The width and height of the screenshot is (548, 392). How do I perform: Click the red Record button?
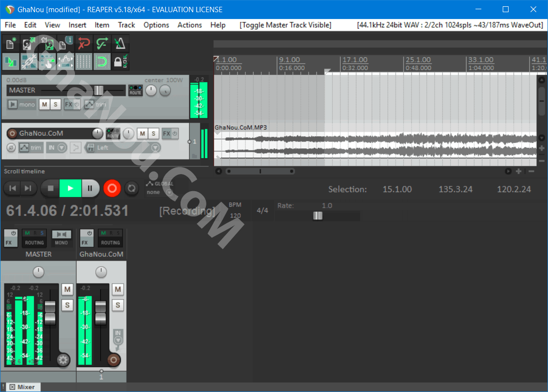click(x=112, y=188)
